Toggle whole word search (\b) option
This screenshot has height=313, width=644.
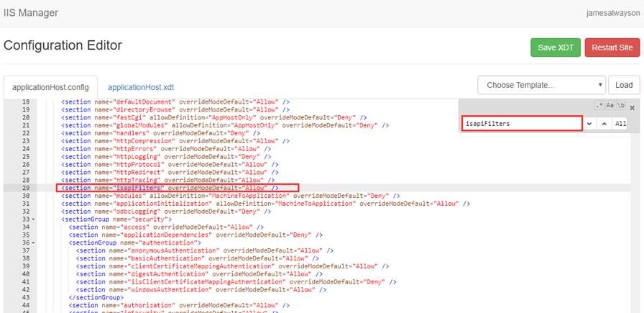621,106
